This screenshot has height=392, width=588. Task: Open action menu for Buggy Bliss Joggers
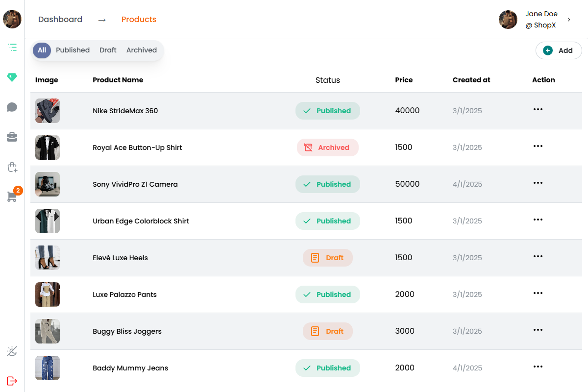(538, 330)
